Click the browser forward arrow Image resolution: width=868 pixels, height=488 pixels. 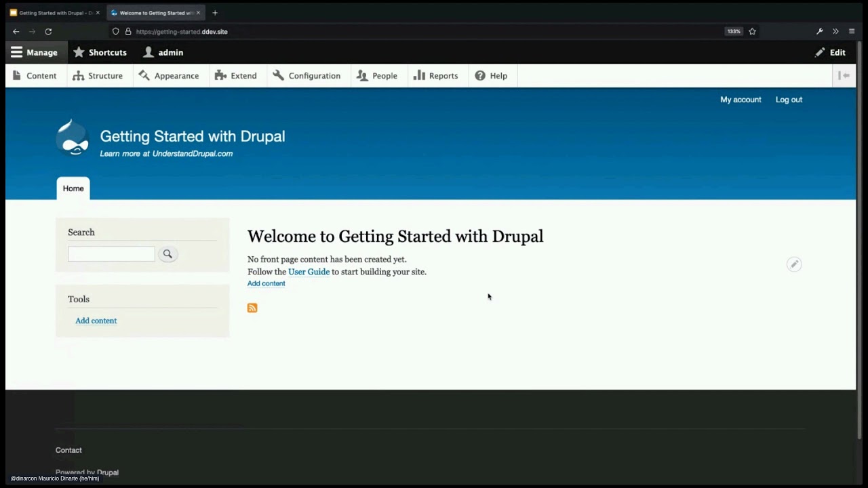coord(32,31)
